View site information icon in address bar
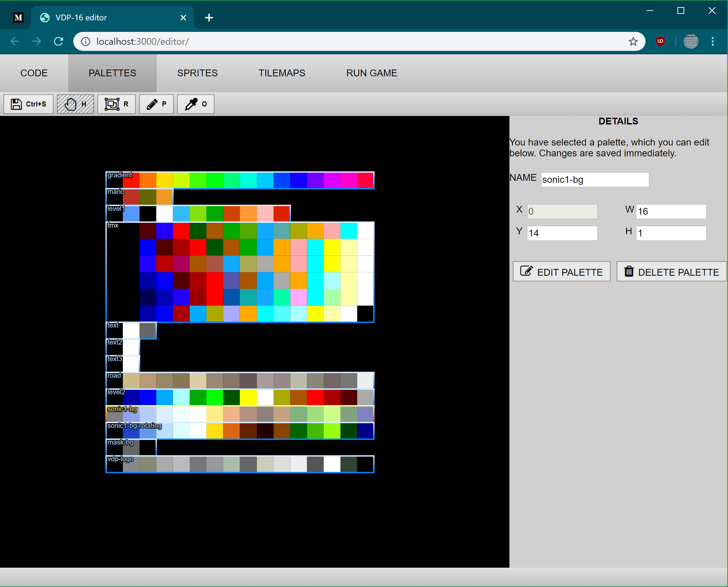The width and height of the screenshot is (728, 587). point(86,41)
